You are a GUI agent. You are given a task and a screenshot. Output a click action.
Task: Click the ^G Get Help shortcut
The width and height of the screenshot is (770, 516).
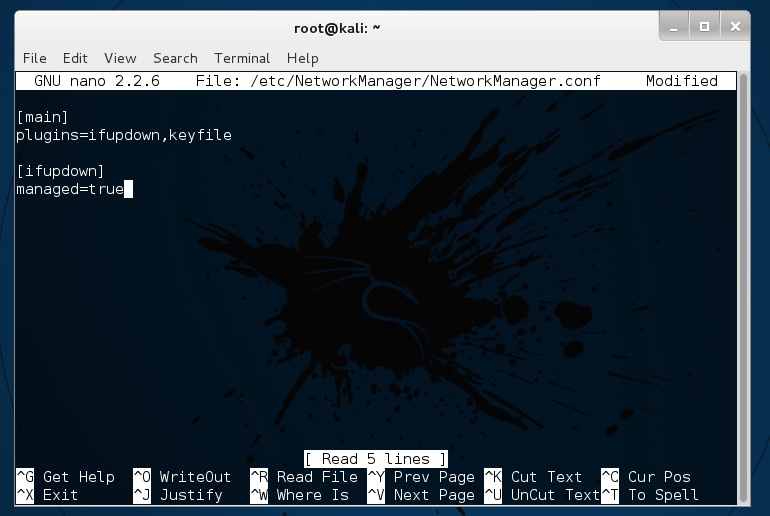point(66,477)
